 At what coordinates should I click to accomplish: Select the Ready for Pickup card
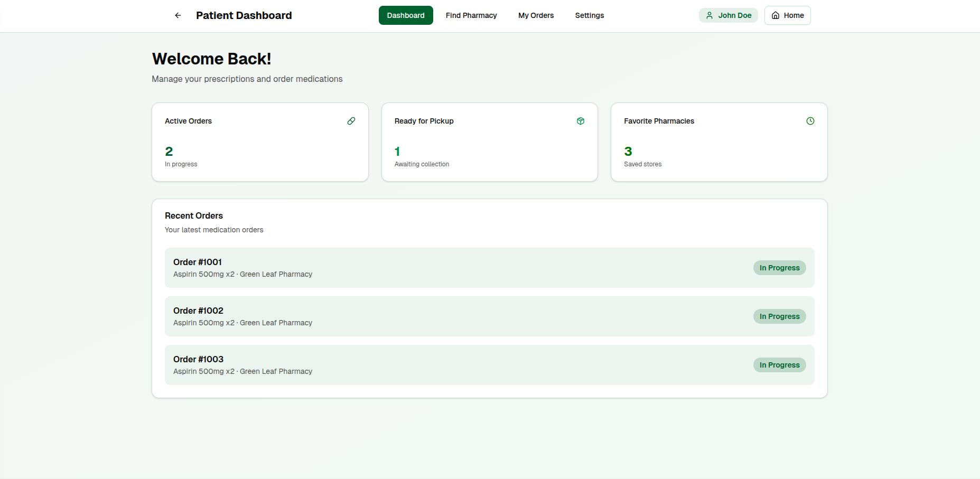tap(489, 142)
